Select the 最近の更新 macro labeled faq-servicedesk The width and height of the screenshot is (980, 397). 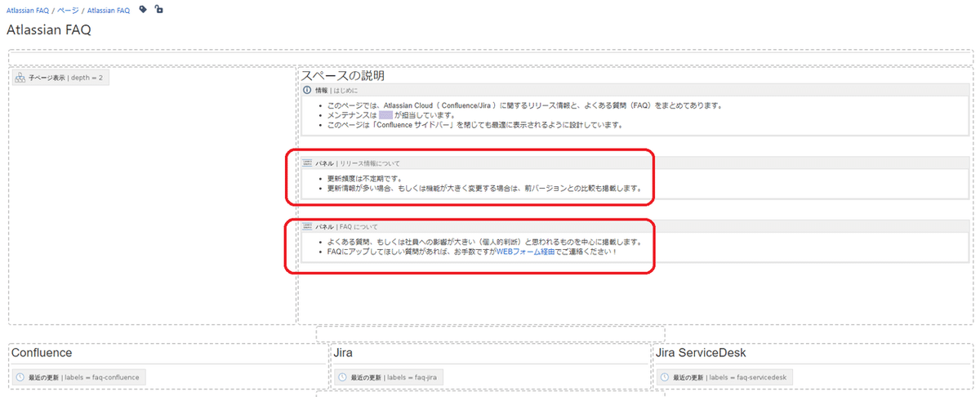pos(724,377)
